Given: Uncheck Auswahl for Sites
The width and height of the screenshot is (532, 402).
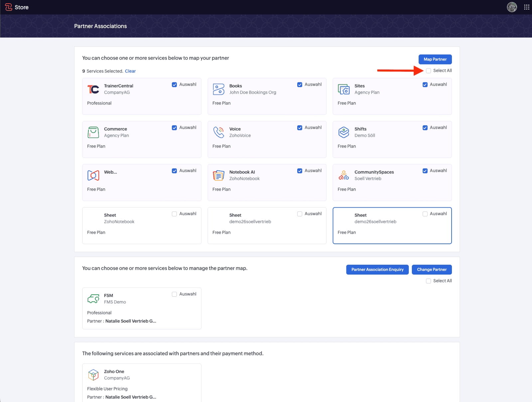Looking at the screenshot, I should coord(425,85).
